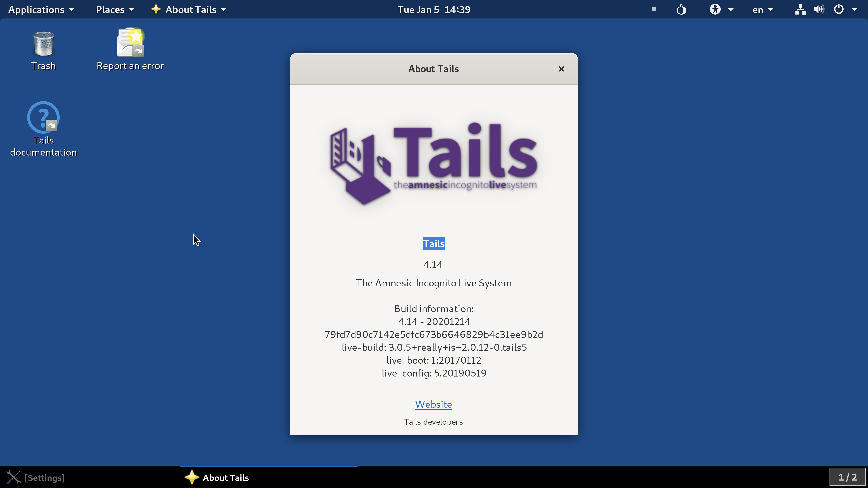Click the Tails logo icon in dialog
The height and width of the screenshot is (488, 868).
pyautogui.click(x=433, y=161)
